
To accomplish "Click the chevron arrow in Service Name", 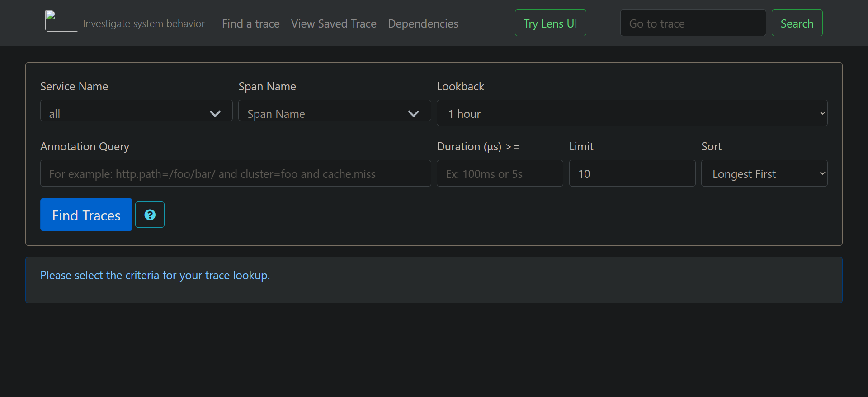I will pos(215,114).
